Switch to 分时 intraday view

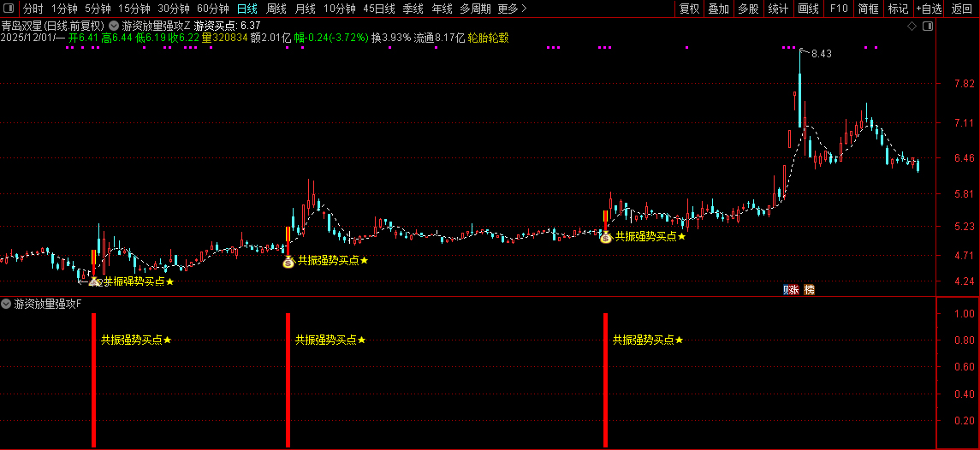coord(33,9)
